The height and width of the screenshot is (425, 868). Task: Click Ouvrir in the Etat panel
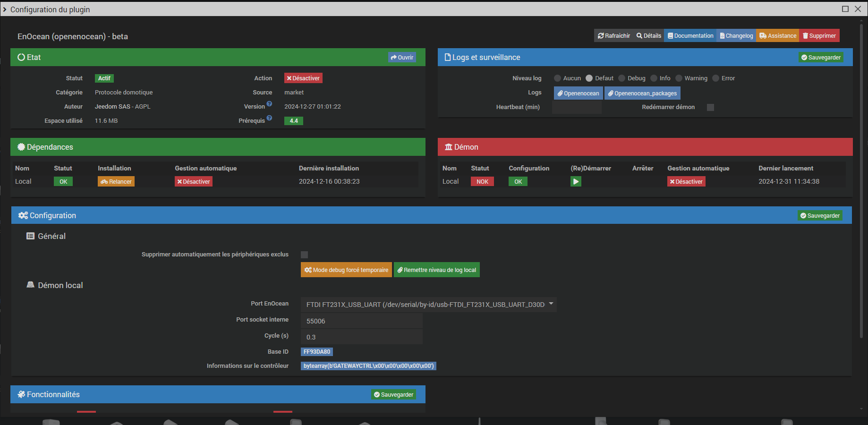pos(402,58)
